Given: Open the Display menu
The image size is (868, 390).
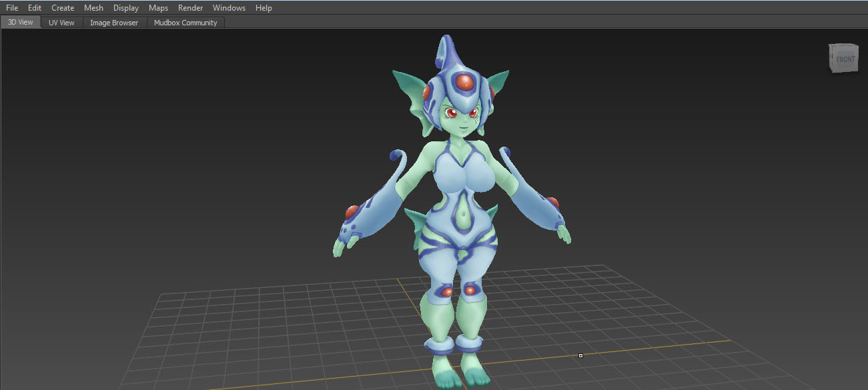Looking at the screenshot, I should [x=126, y=8].
